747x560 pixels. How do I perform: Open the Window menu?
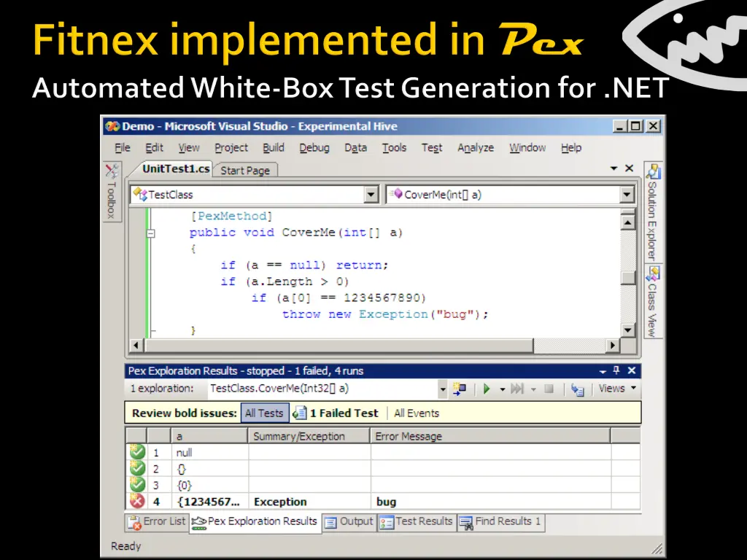coord(527,147)
